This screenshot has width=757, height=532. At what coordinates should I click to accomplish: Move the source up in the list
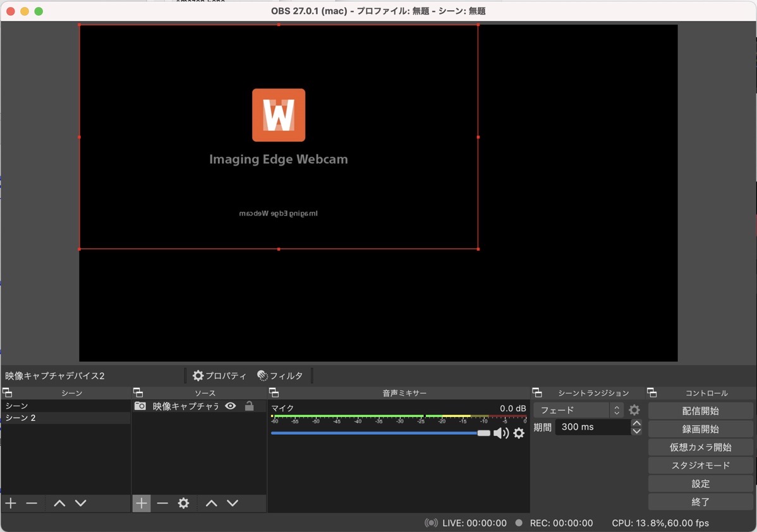[x=212, y=503]
